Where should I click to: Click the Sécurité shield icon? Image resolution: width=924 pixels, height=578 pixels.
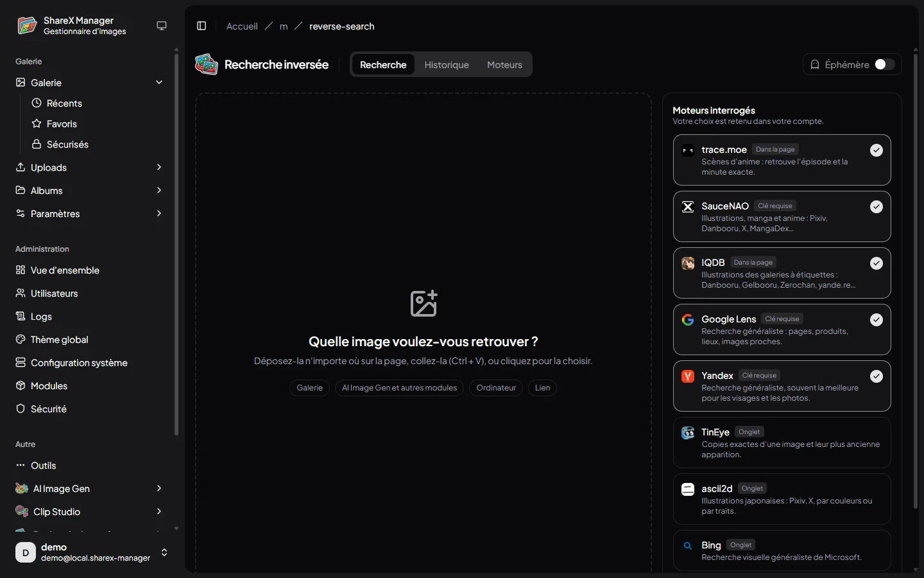[21, 408]
